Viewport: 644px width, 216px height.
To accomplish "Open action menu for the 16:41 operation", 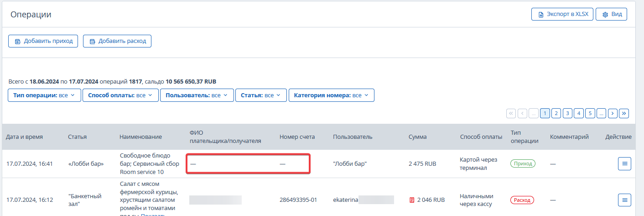I will [624, 163].
